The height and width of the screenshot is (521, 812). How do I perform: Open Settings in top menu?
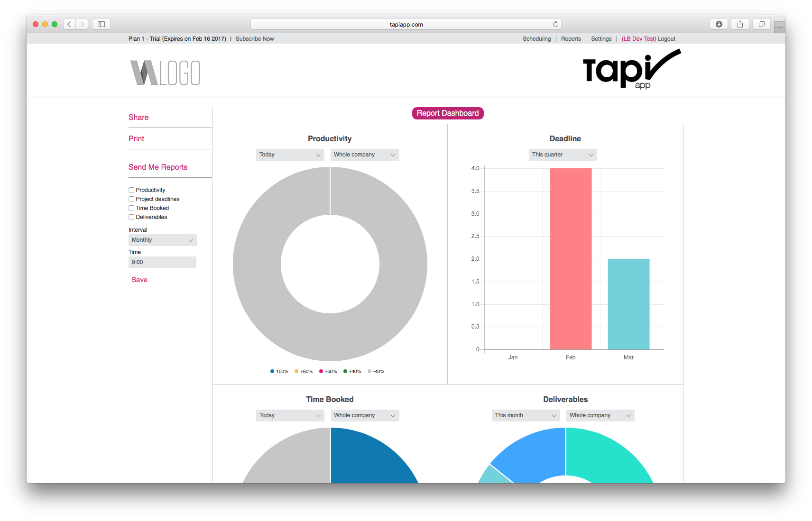[x=601, y=39]
